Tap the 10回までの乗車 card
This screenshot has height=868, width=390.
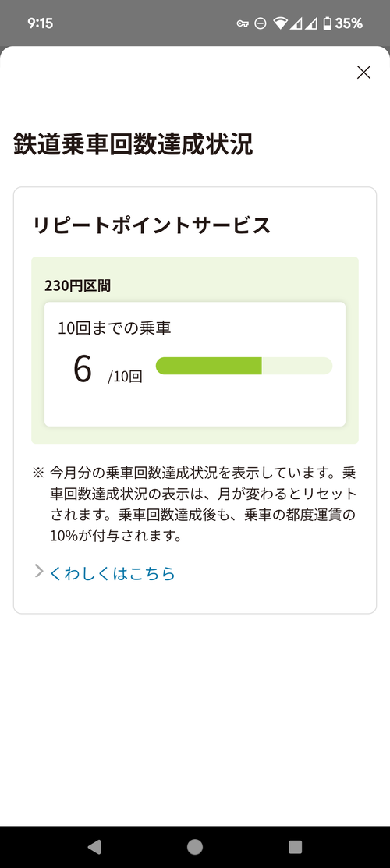pos(195,364)
